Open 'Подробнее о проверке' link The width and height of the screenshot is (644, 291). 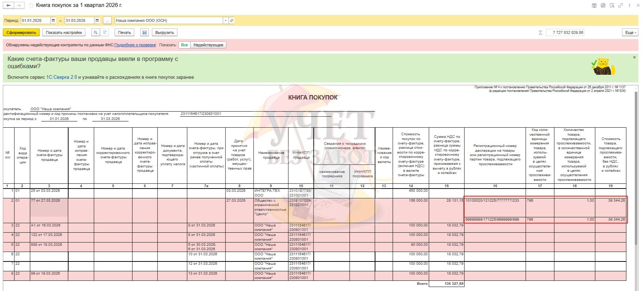coord(135,45)
